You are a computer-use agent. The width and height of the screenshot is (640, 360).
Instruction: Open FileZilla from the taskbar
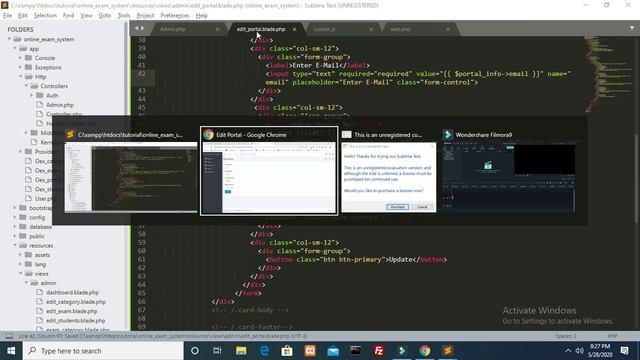[379, 351]
